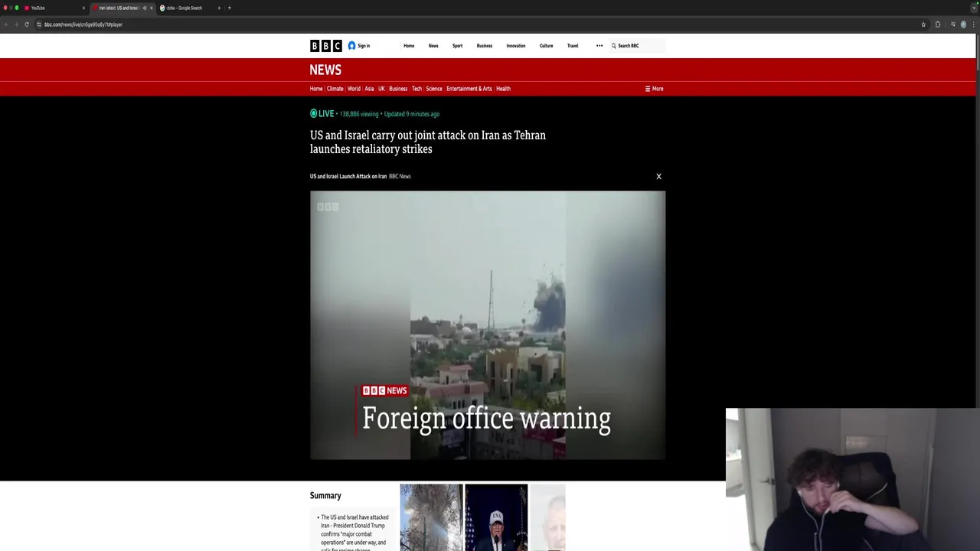Viewport: 980px width, 551px height.
Task: Open Home in News sub-navigation
Action: pyautogui.click(x=316, y=89)
